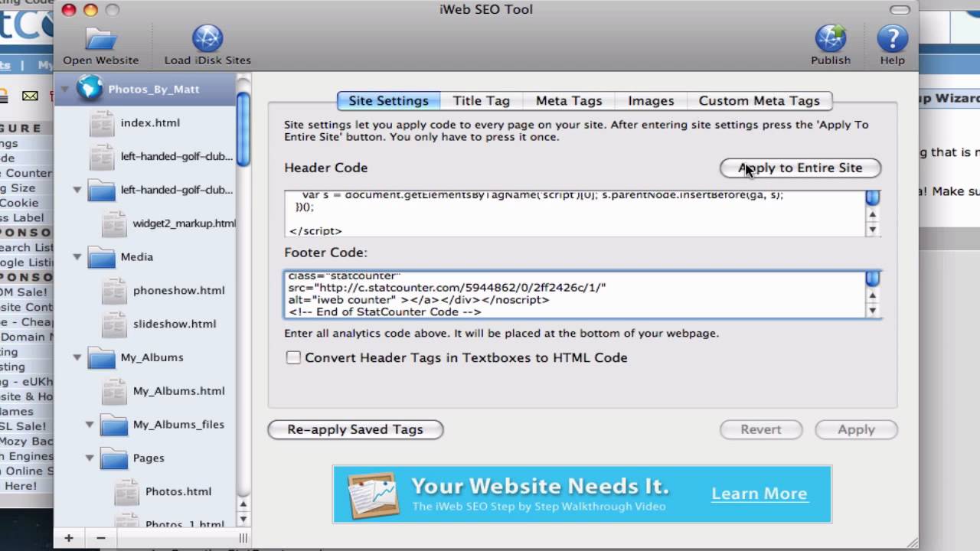Click the Photos.html file icon
This screenshot has height=551, width=980.
[x=126, y=491]
